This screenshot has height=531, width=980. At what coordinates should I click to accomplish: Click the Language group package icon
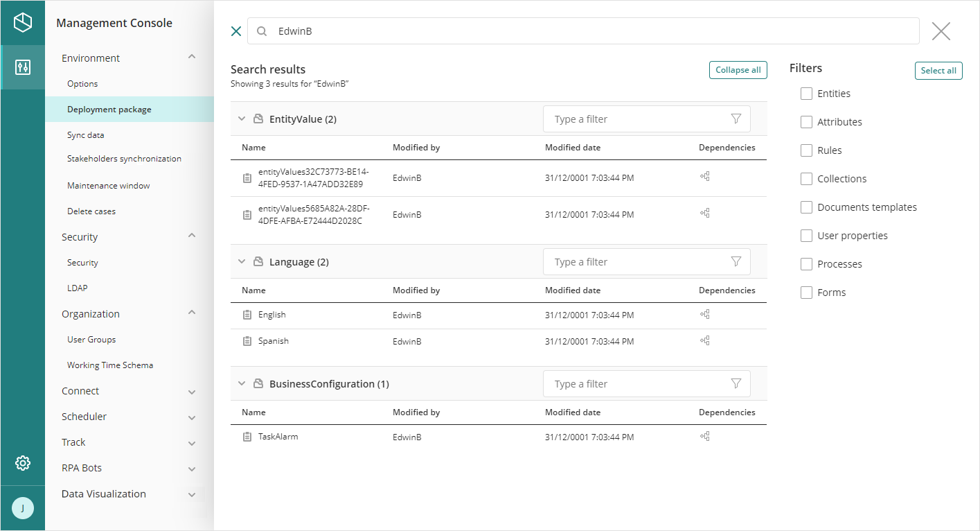pos(258,262)
